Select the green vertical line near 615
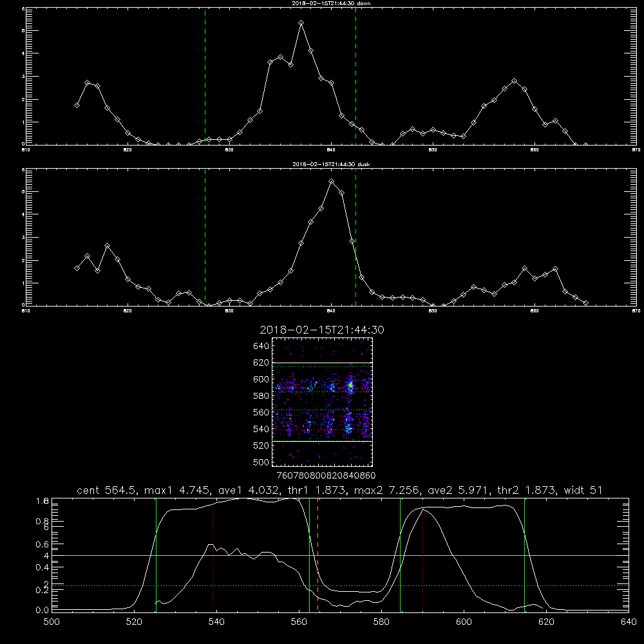644x644 pixels. coord(524,554)
